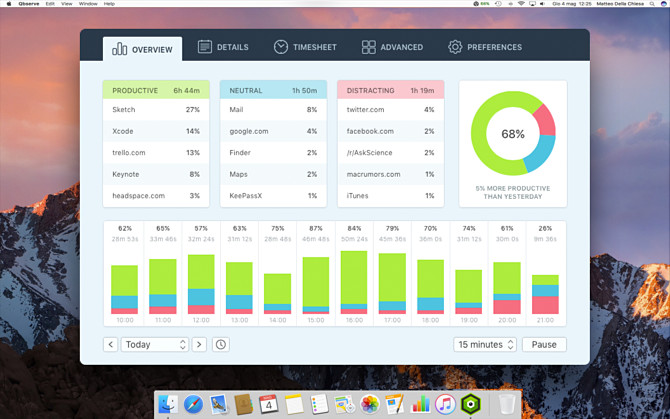The width and height of the screenshot is (670, 419).
Task: Open Numbers from the dock
Action: pos(420,404)
